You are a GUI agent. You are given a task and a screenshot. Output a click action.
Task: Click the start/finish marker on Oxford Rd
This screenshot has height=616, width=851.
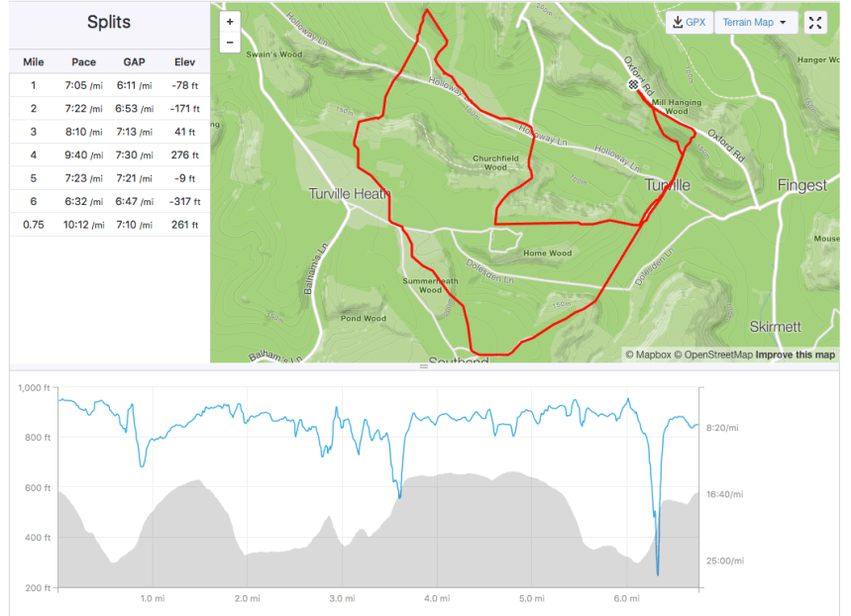(x=633, y=85)
